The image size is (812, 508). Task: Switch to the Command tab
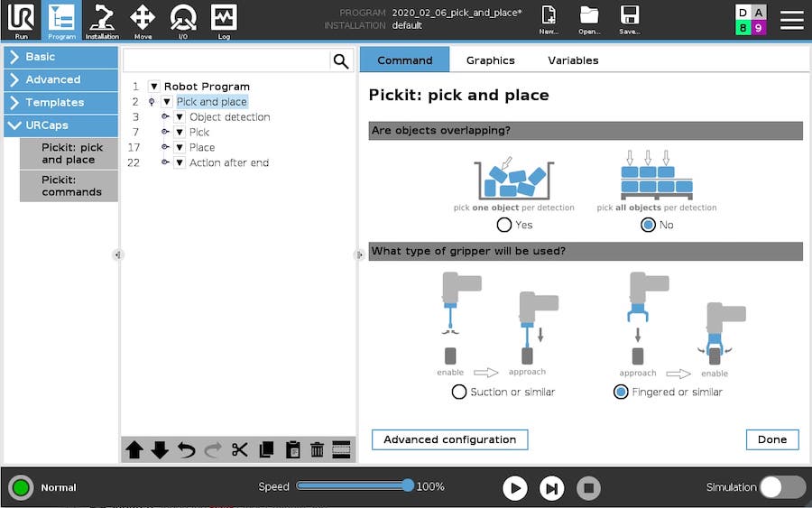point(404,60)
